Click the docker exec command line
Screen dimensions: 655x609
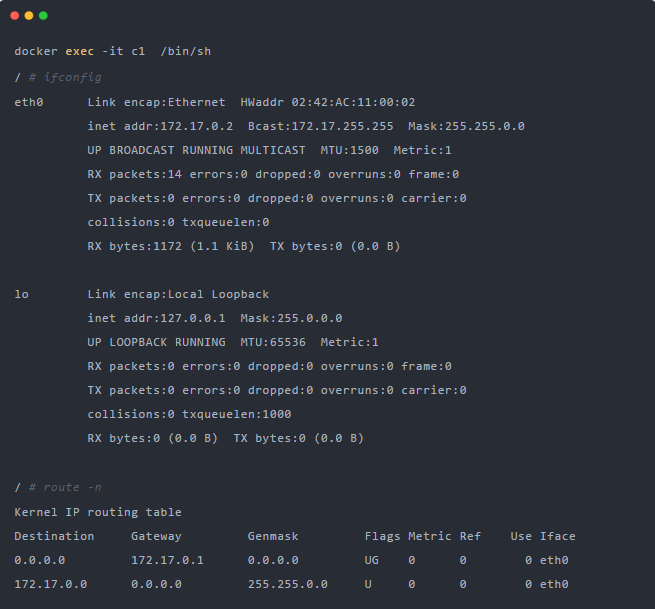click(x=112, y=51)
